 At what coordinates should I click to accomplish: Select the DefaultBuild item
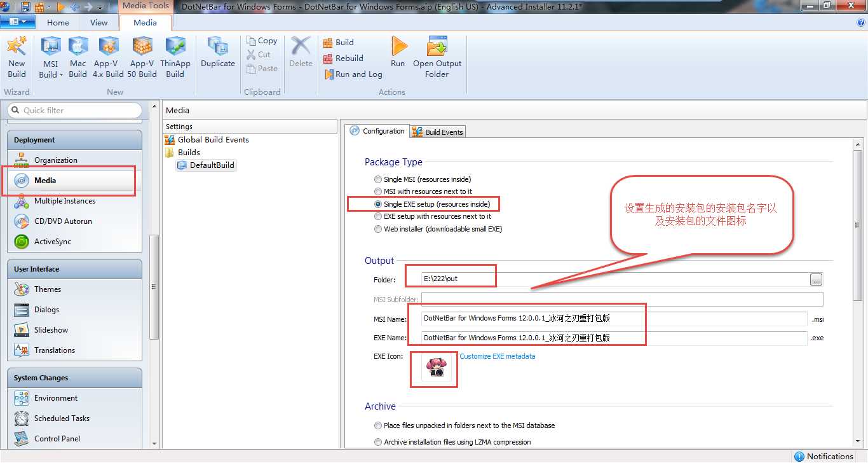coord(206,165)
